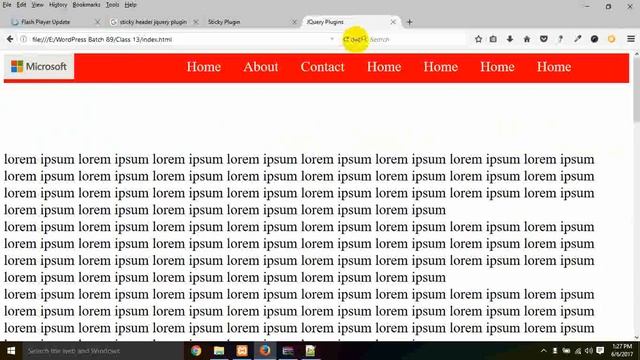Click the Microsoft logo in the header
Image resolution: width=640 pixels, height=360 pixels.
[x=39, y=66]
